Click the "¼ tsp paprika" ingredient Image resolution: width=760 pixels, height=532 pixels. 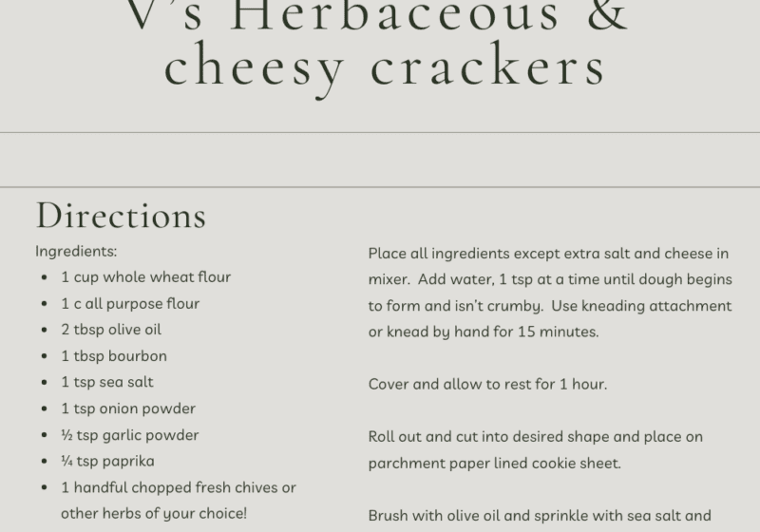(107, 461)
